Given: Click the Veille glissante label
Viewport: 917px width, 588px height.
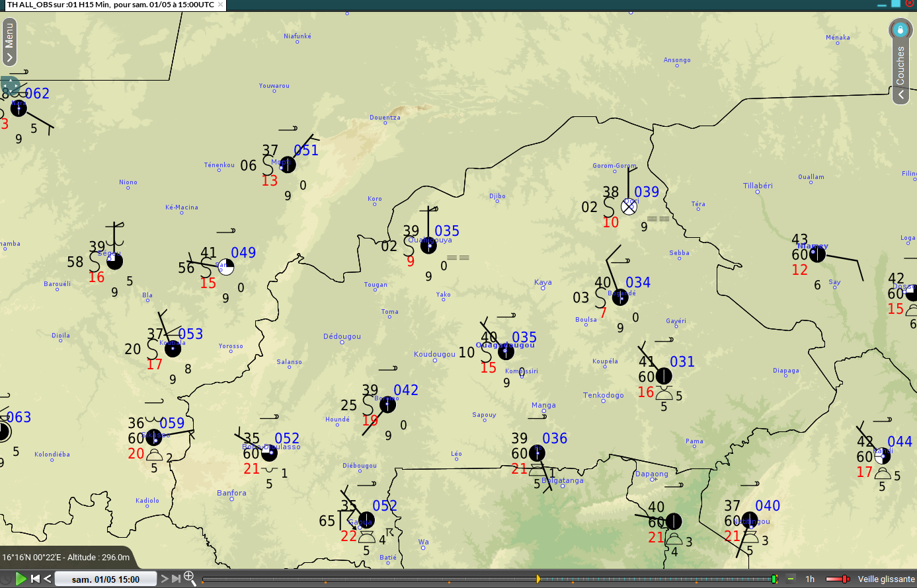Looking at the screenshot, I should click(x=886, y=579).
